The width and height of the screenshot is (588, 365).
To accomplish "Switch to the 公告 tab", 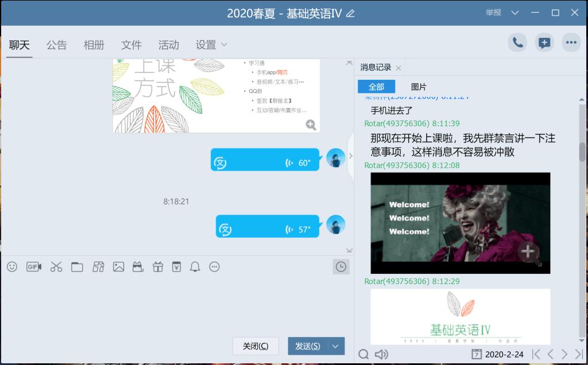I will (x=57, y=45).
